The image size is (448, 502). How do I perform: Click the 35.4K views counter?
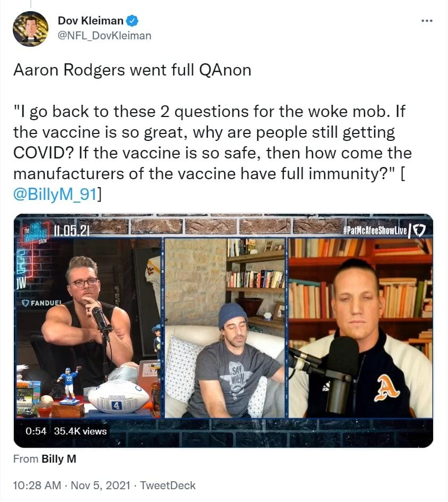[x=80, y=431]
